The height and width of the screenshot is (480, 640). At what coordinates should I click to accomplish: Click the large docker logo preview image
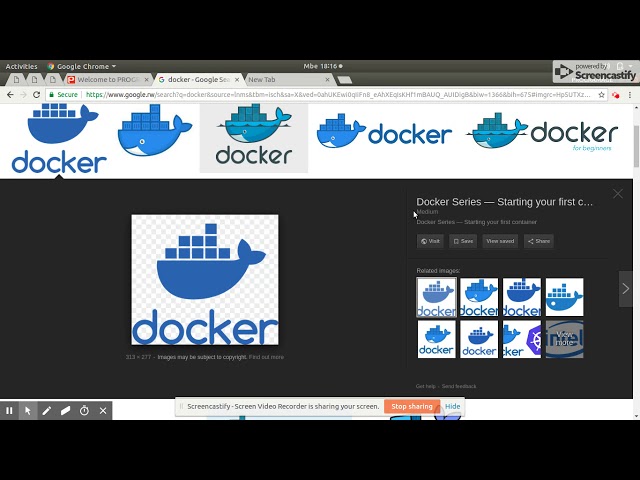tap(205, 280)
